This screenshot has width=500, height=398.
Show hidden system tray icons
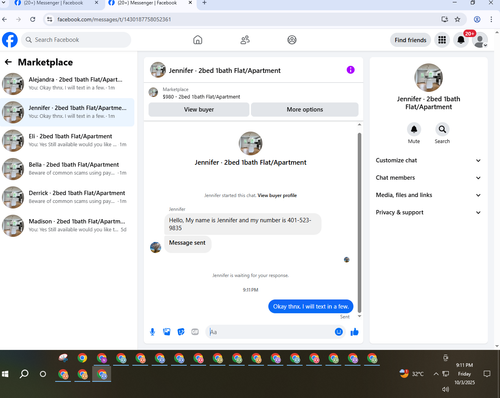click(436, 374)
